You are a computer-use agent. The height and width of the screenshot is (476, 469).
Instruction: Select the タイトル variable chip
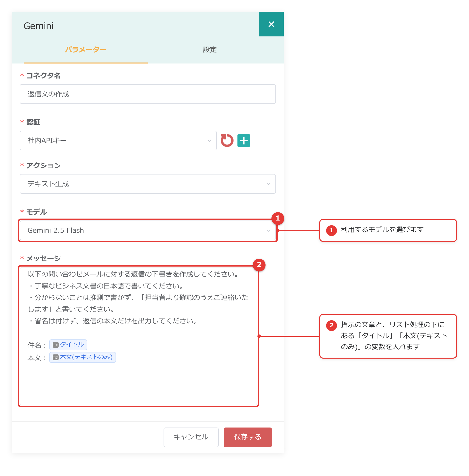tap(68, 345)
